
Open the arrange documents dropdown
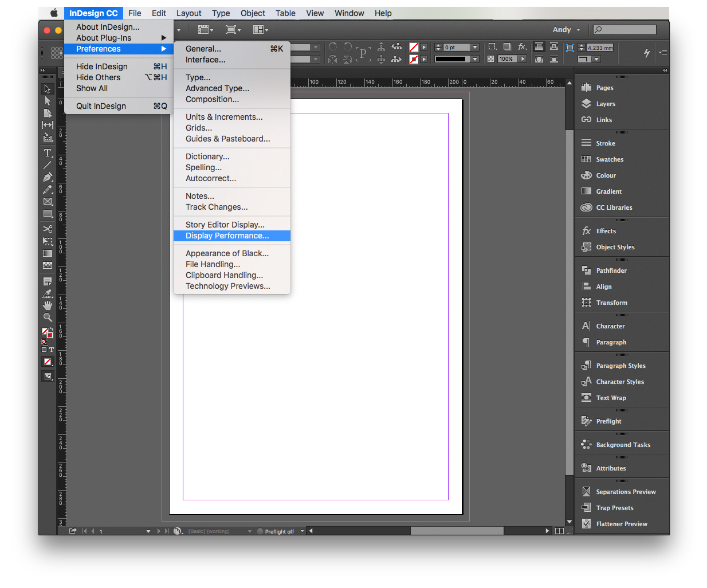(x=261, y=30)
